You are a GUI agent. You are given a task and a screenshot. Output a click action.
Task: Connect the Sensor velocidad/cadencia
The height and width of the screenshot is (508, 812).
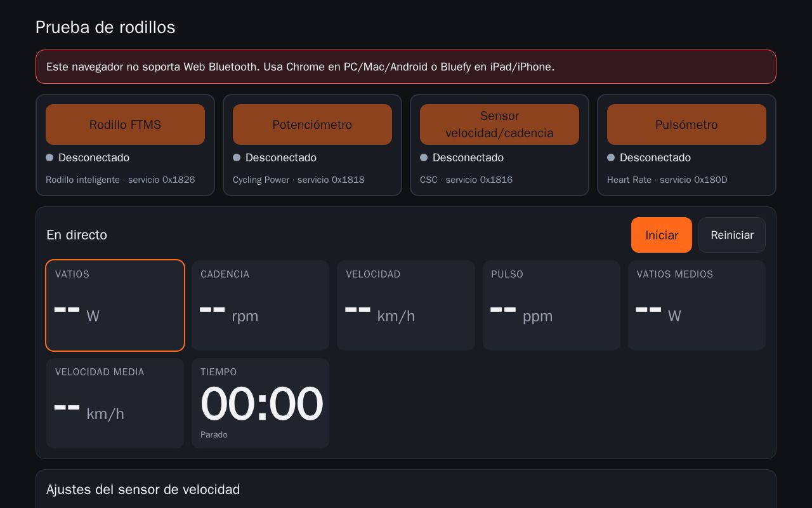pos(499,124)
